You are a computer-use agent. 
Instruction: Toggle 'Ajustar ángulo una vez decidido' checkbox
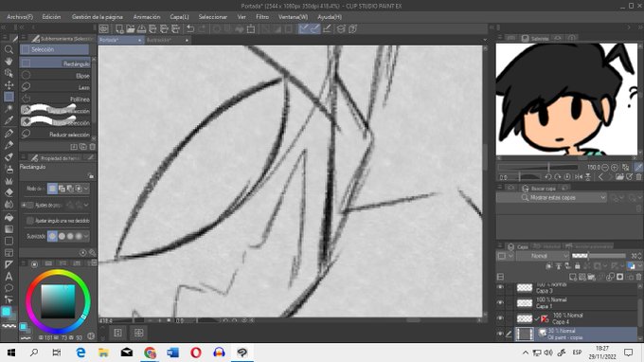point(30,221)
